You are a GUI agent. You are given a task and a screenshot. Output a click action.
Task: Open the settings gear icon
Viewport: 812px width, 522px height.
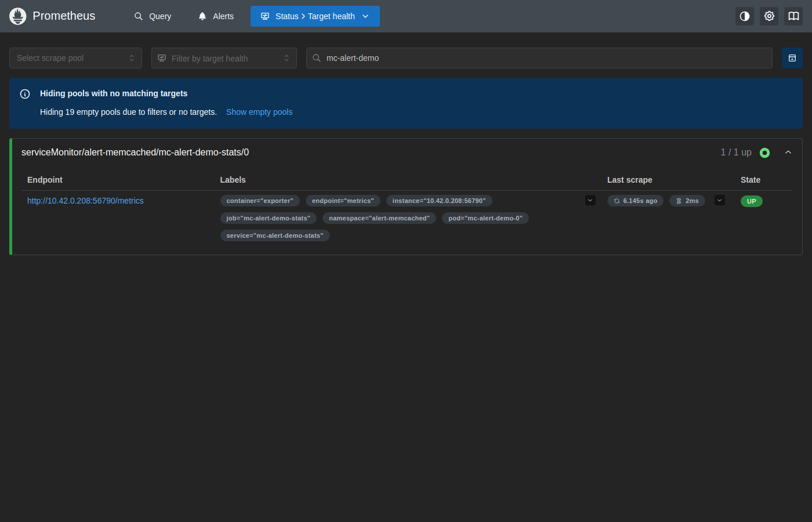(769, 16)
